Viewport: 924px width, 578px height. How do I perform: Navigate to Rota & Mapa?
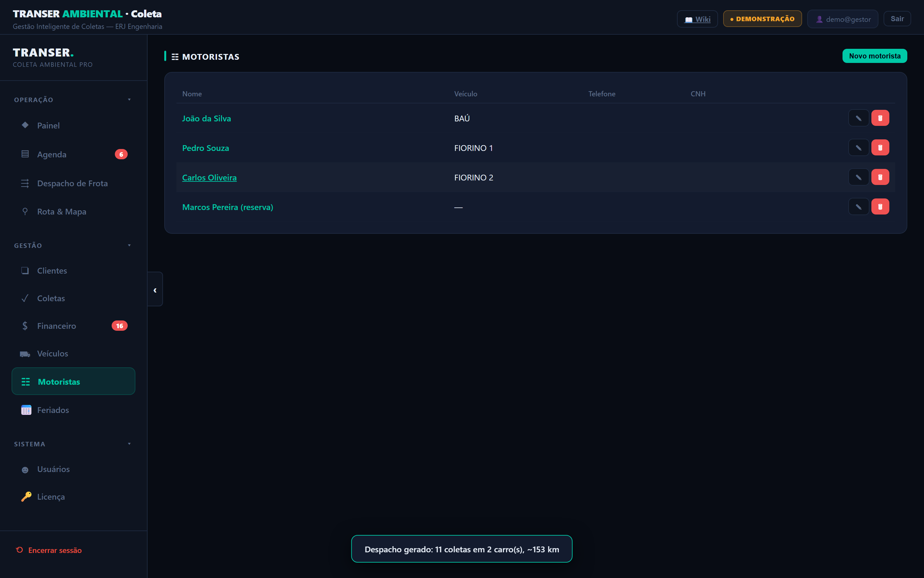coord(73,212)
